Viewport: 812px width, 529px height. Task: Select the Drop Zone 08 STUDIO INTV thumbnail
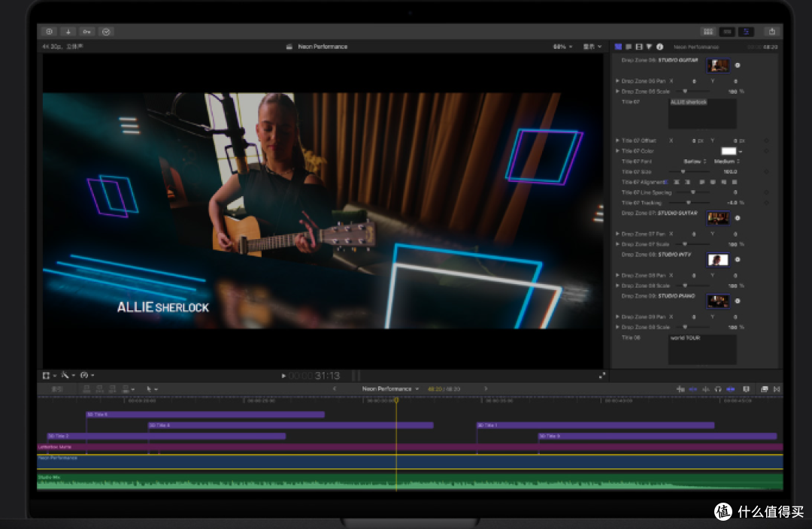(x=718, y=259)
